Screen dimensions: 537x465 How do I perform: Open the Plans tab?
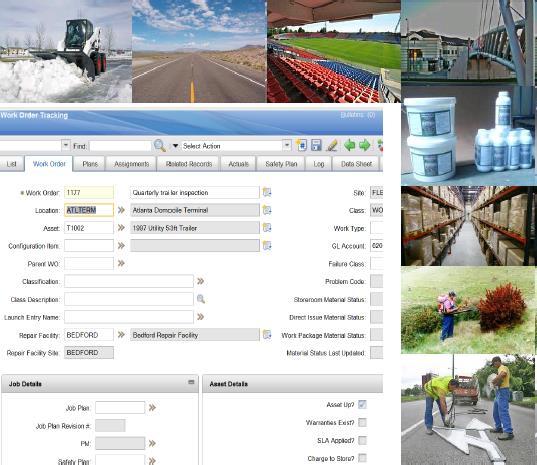coord(90,164)
